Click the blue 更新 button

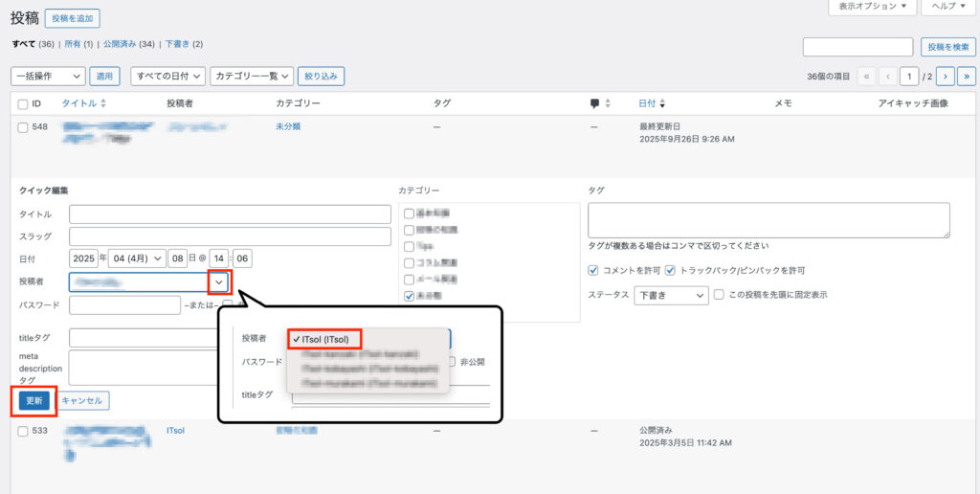33,400
